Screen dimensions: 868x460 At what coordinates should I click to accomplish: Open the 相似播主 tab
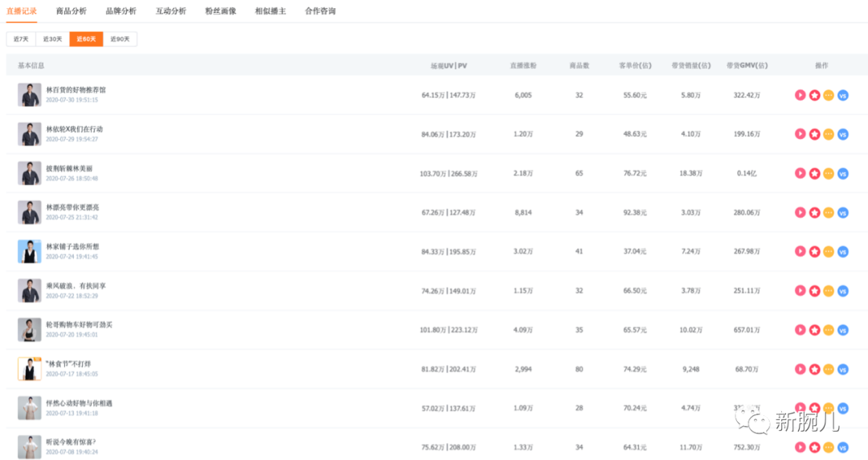point(270,11)
